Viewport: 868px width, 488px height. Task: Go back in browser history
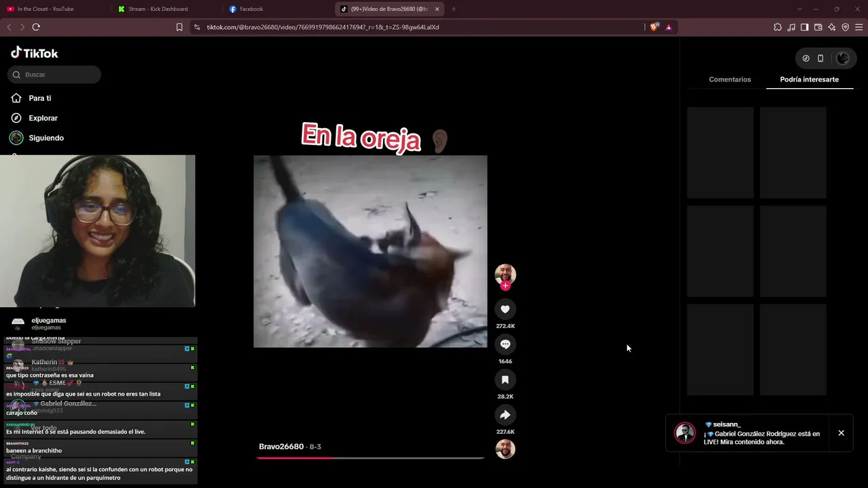[9, 27]
